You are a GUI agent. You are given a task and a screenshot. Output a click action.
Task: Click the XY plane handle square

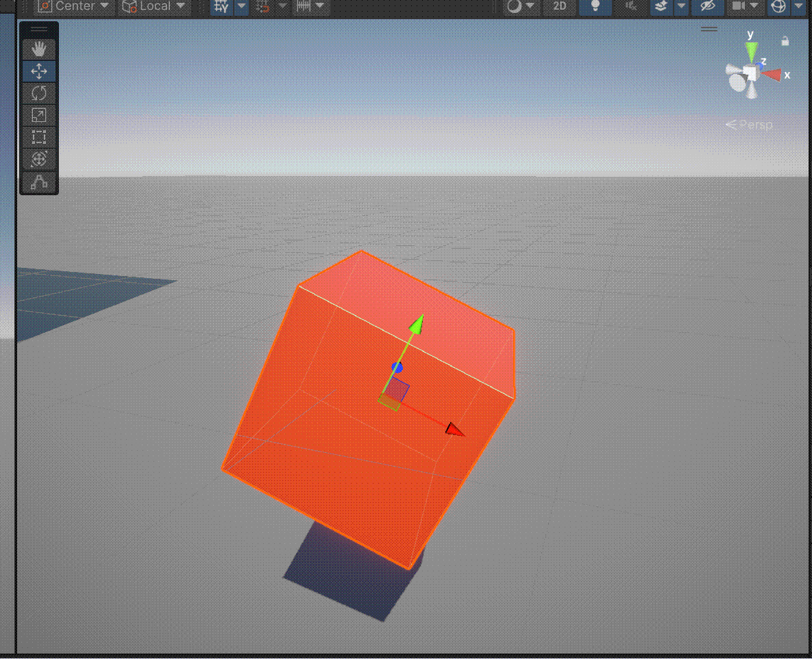(397, 389)
